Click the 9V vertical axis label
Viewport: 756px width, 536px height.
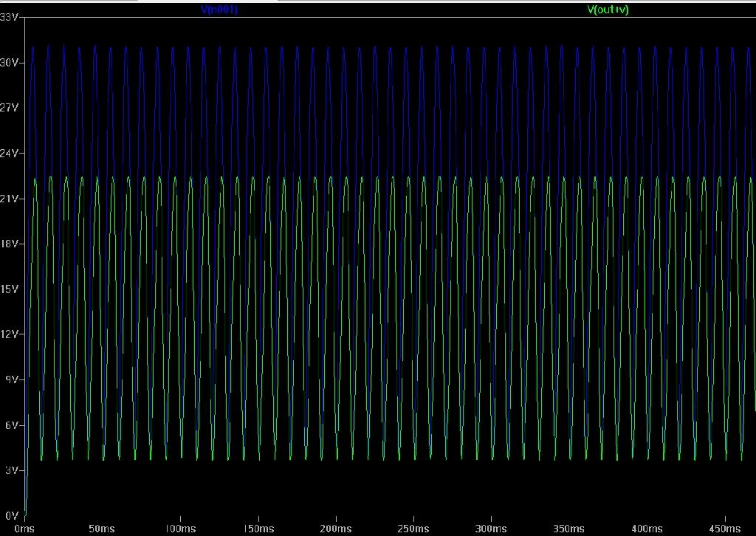[12, 379]
